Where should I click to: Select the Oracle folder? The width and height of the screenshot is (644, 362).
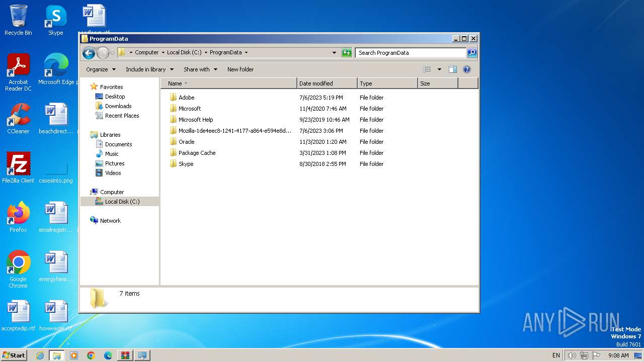coord(186,142)
